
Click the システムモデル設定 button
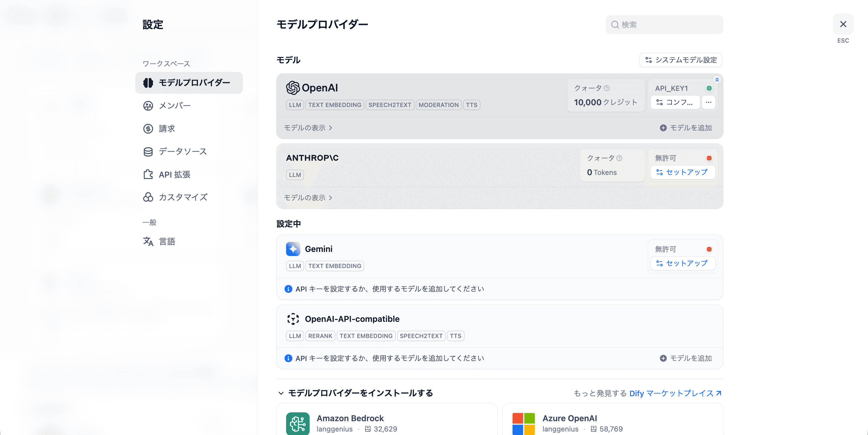(x=681, y=60)
